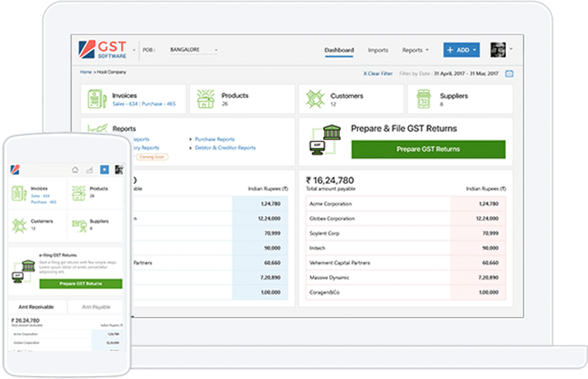Open the Purchase Reports link

coord(214,139)
